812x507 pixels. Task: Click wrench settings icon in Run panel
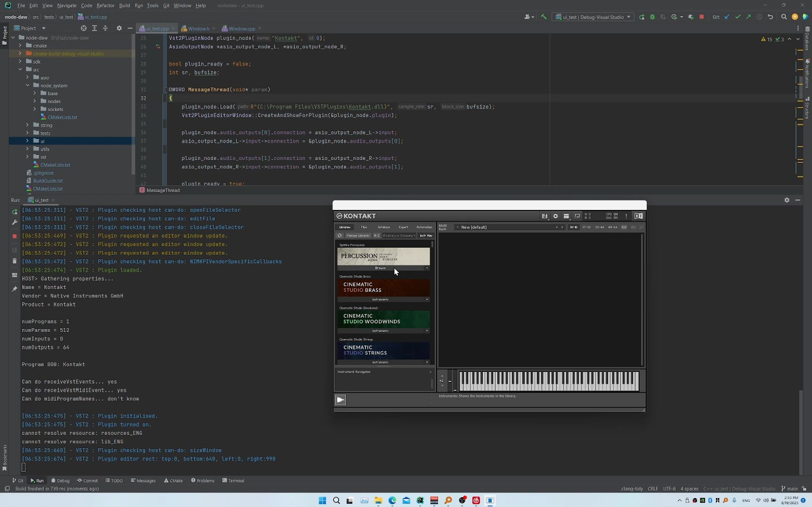15,223
